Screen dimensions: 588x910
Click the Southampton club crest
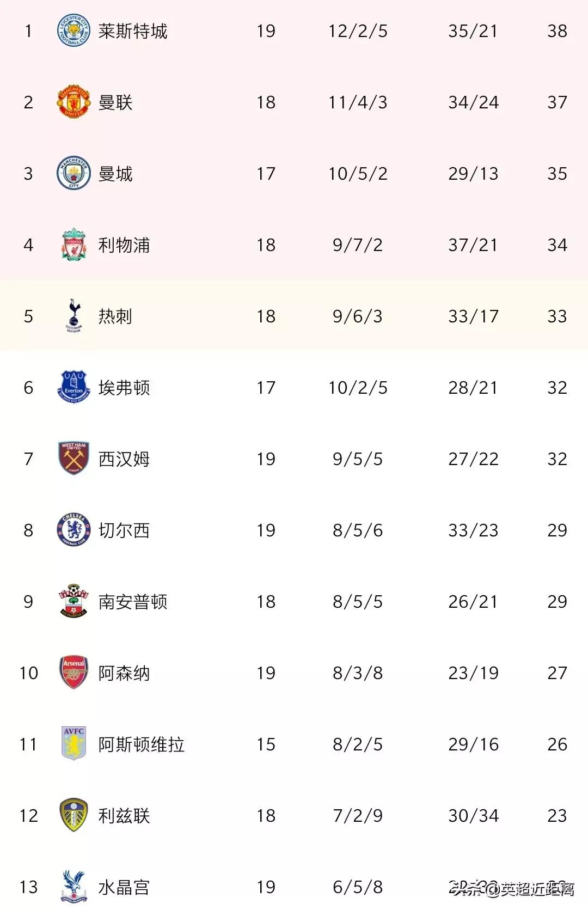(x=73, y=601)
